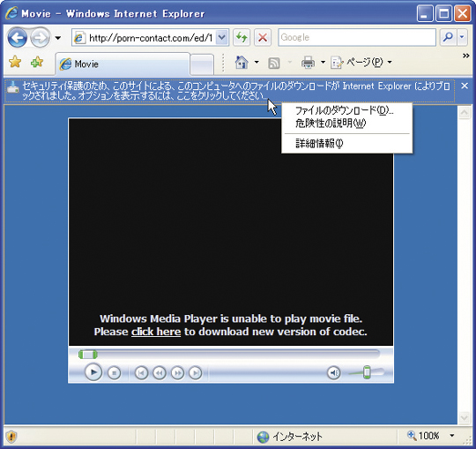
Task: Close the blue information bar
Action: pos(465,86)
